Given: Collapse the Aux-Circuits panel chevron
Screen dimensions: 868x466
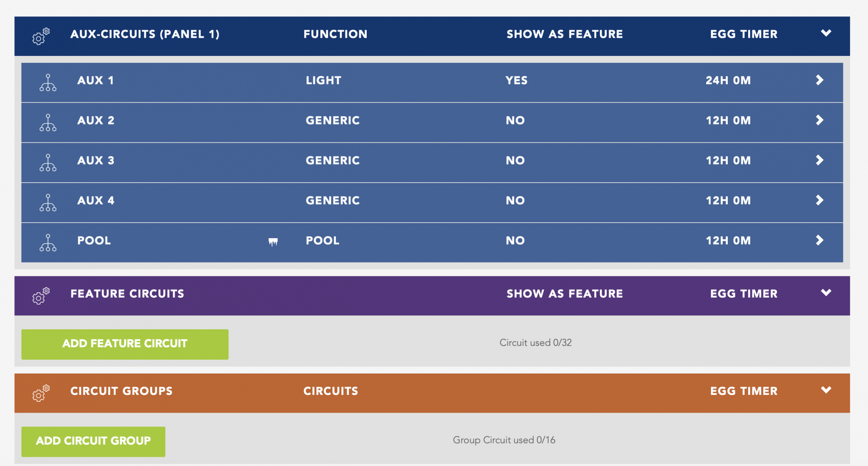Looking at the screenshot, I should (826, 33).
